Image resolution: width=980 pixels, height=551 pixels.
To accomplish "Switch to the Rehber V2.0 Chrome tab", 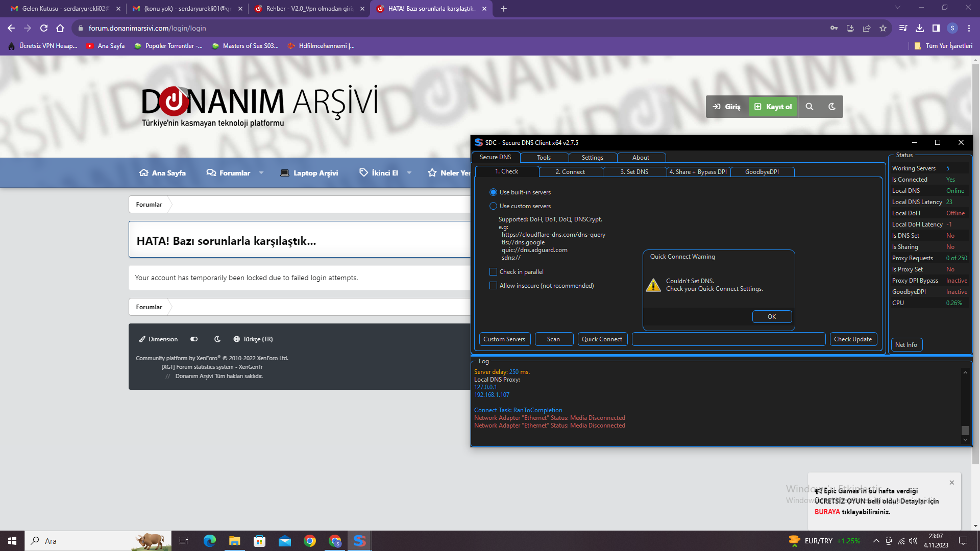I will [309, 9].
